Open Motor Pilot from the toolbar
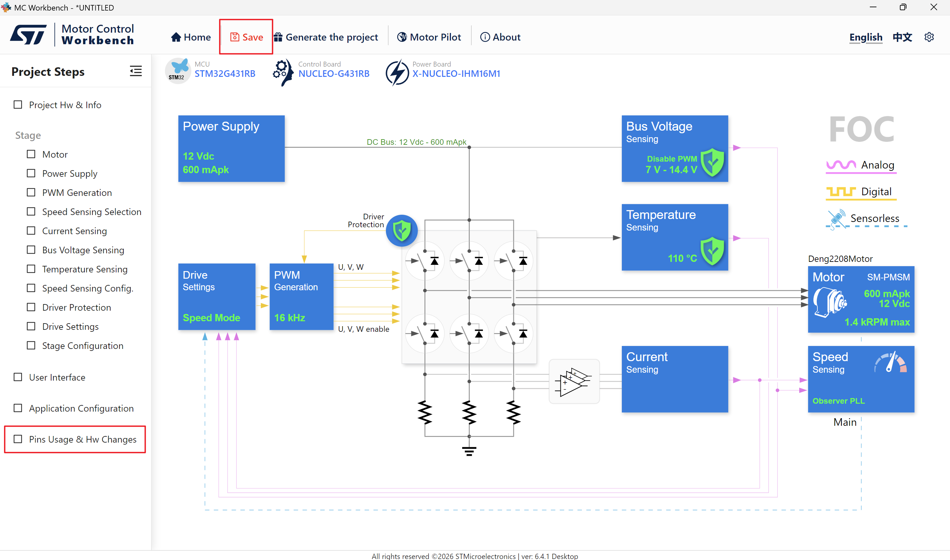950x560 pixels. pyautogui.click(x=429, y=37)
